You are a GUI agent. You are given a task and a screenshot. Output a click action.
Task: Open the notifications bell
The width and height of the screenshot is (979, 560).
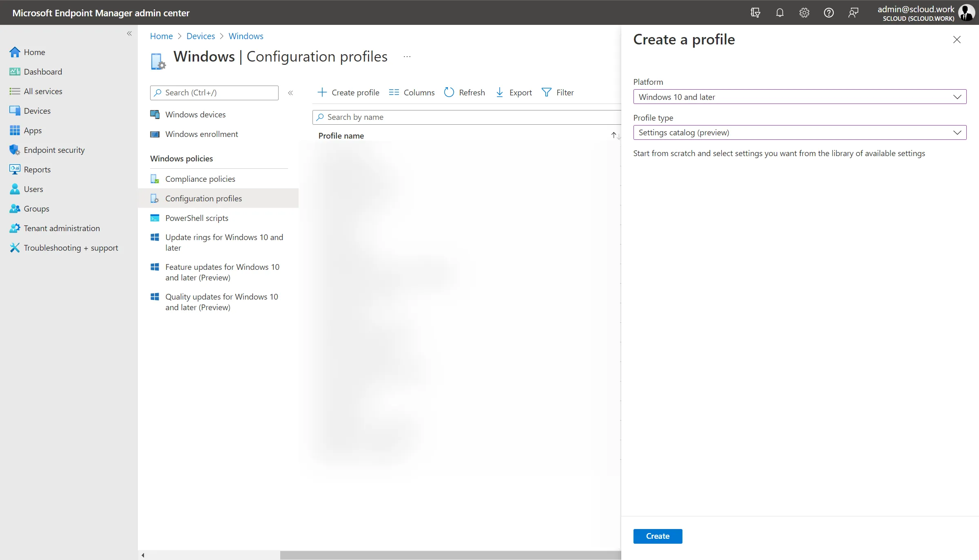(780, 13)
